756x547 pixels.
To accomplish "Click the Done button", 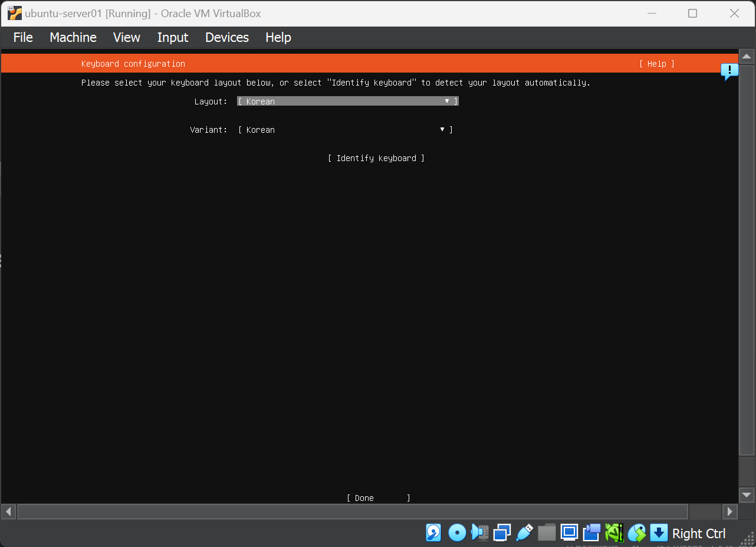I will 378,498.
